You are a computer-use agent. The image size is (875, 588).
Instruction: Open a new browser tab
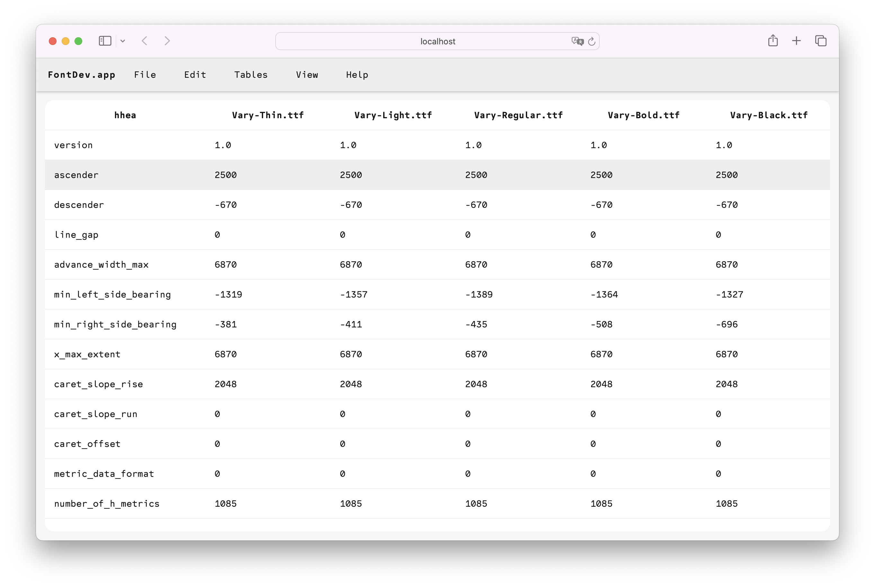tap(796, 40)
